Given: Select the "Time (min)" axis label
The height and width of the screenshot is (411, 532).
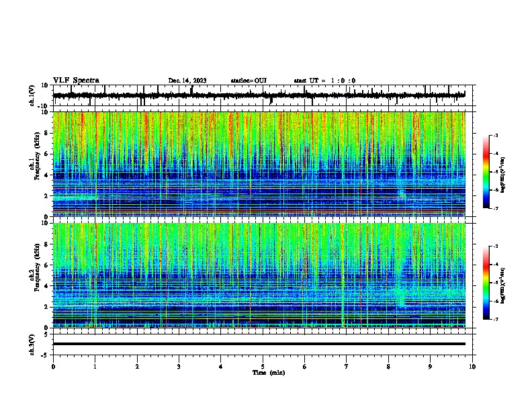Looking at the screenshot, I should tap(269, 373).
